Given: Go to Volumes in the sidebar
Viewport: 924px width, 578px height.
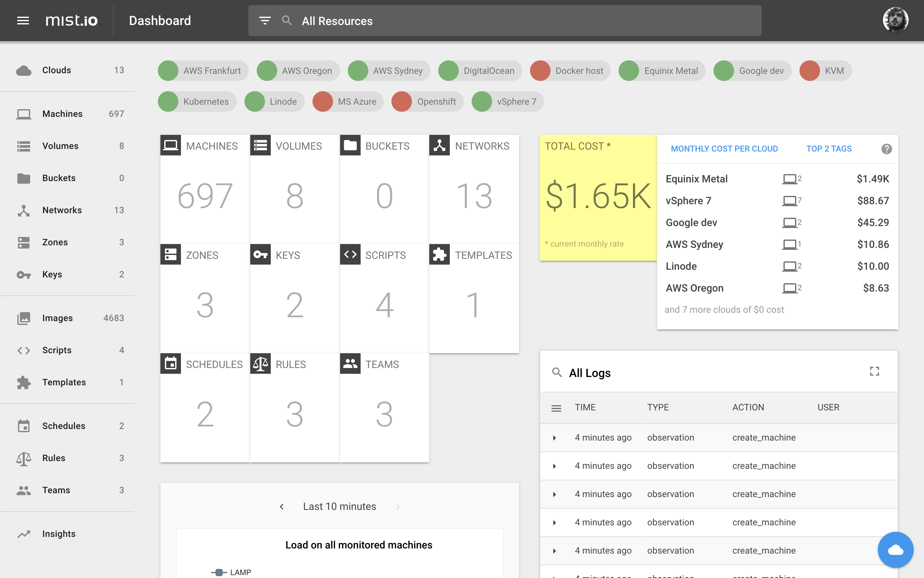Looking at the screenshot, I should [x=67, y=146].
